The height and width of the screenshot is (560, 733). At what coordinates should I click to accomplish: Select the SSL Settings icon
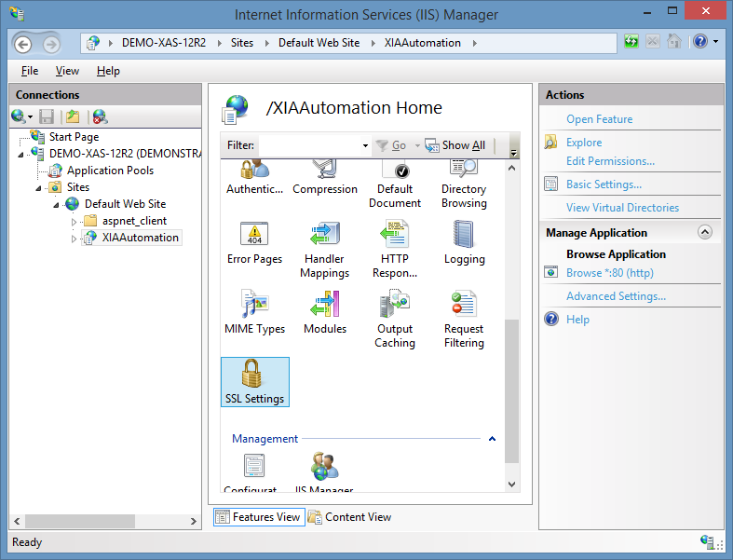[x=255, y=382]
